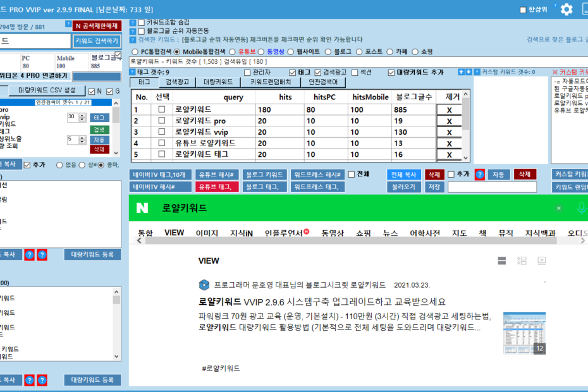
Task: Toggle the 관리자 checkbox
Action: coord(247,73)
